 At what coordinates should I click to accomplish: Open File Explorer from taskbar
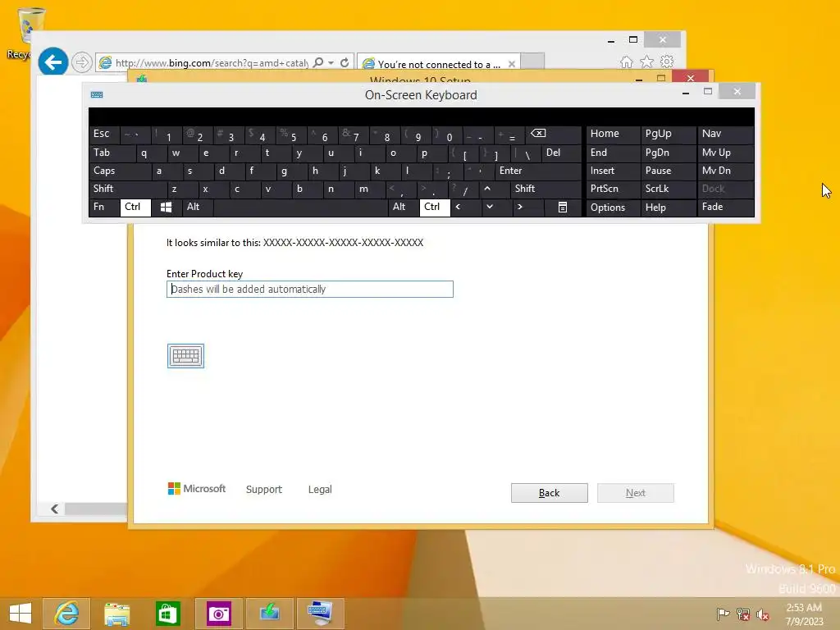click(x=116, y=614)
